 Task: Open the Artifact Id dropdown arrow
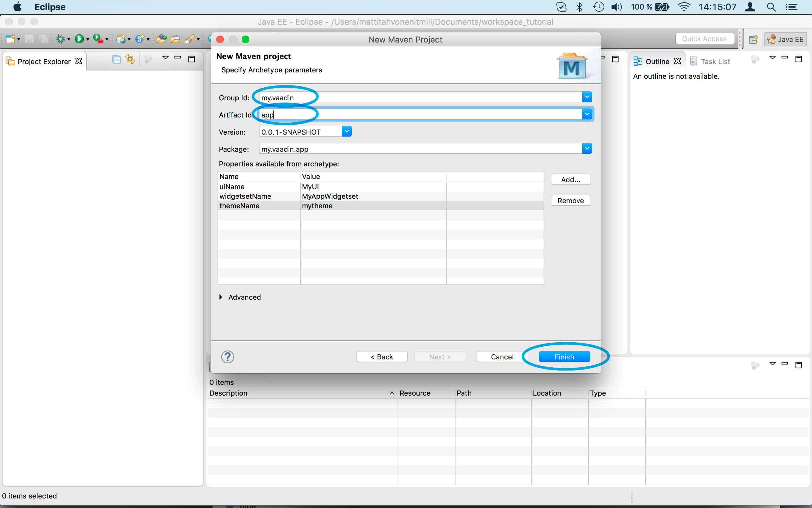pos(587,115)
